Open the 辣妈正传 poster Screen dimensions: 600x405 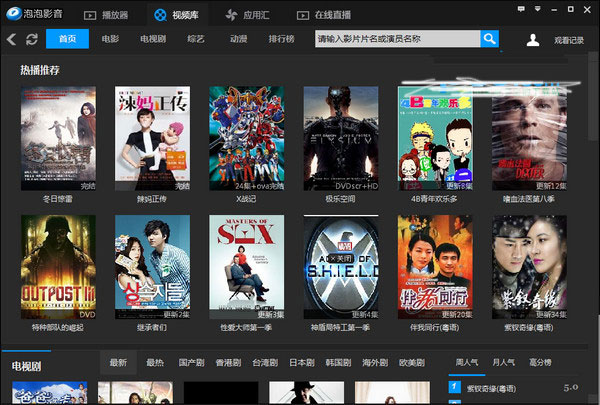[152, 138]
